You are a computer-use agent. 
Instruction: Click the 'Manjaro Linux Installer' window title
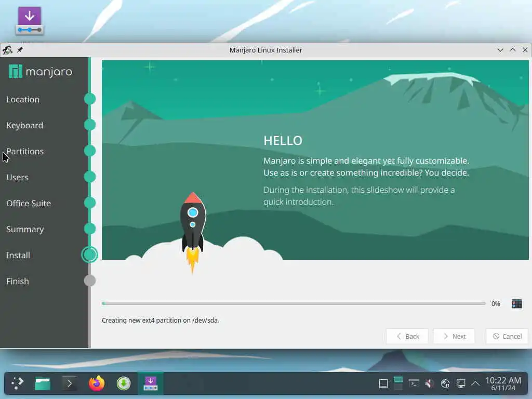265,50
